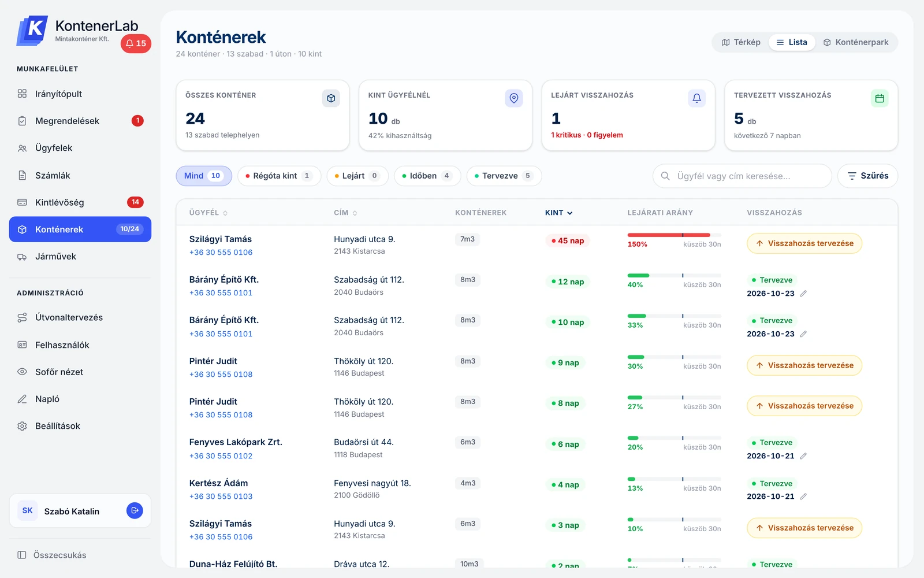Image resolution: width=924 pixels, height=578 pixels.
Task: Switch to the Lista view
Action: pos(792,42)
